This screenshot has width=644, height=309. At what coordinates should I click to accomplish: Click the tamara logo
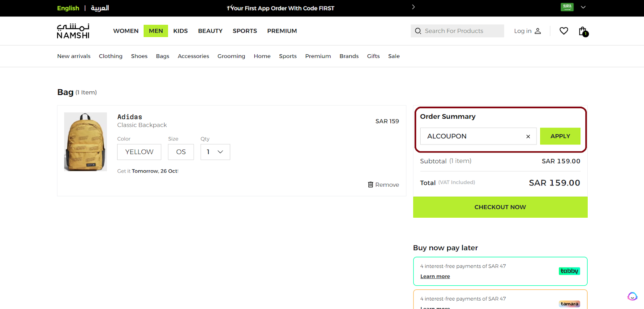pyautogui.click(x=570, y=304)
